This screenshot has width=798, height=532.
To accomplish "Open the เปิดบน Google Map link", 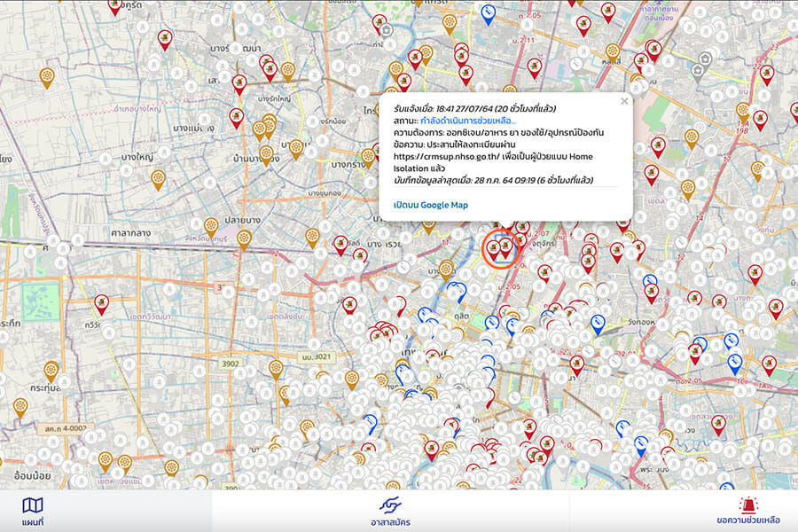I will tap(431, 205).
